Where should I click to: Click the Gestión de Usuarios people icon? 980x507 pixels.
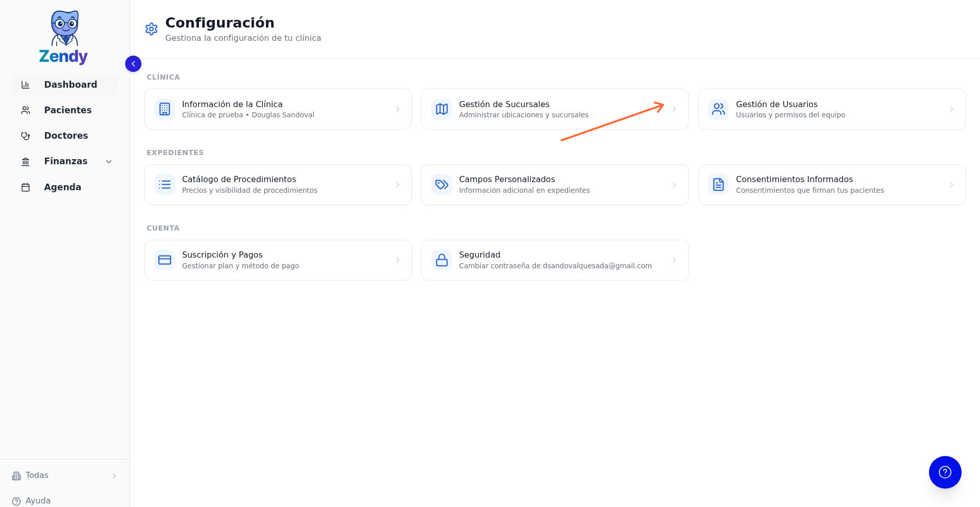point(718,109)
